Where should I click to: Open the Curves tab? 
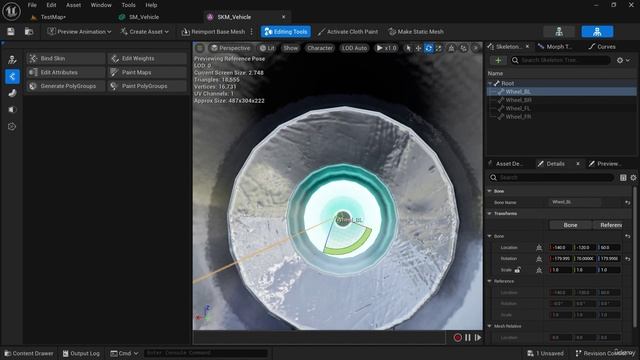click(602, 47)
